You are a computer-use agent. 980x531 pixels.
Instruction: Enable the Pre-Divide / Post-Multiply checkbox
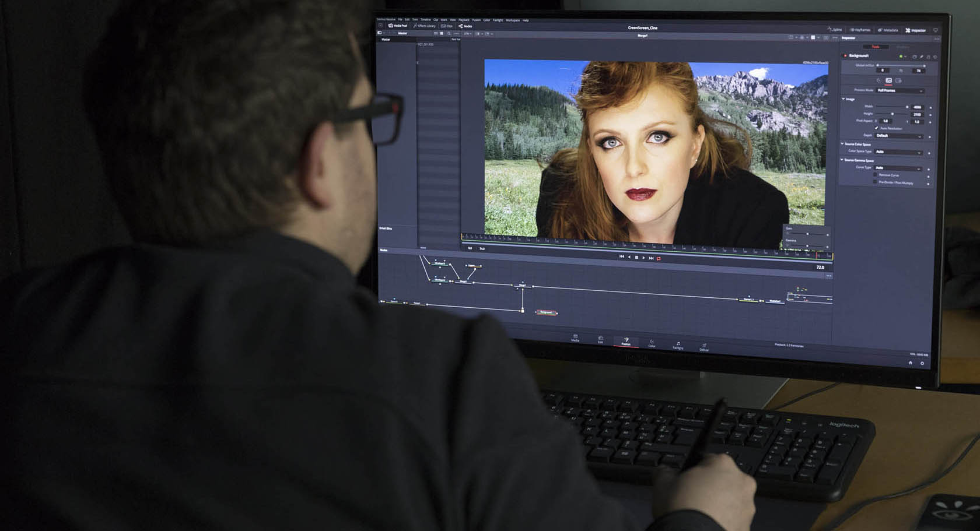coord(875,181)
